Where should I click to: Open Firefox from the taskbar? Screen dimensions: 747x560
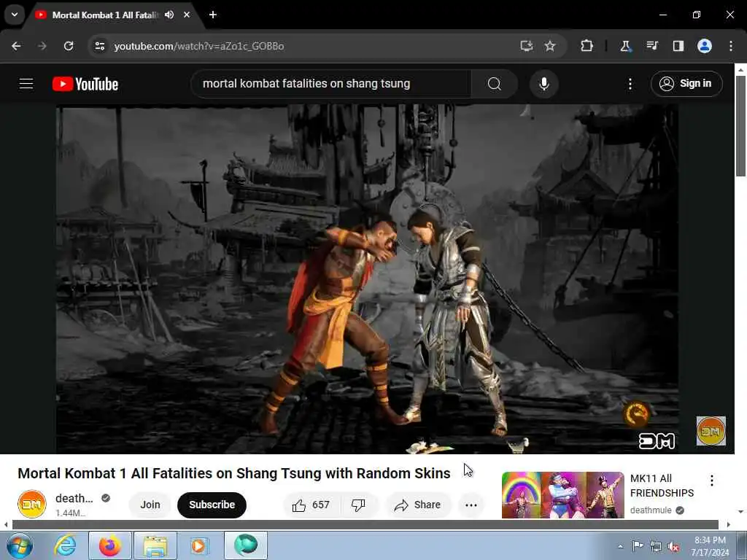109,545
